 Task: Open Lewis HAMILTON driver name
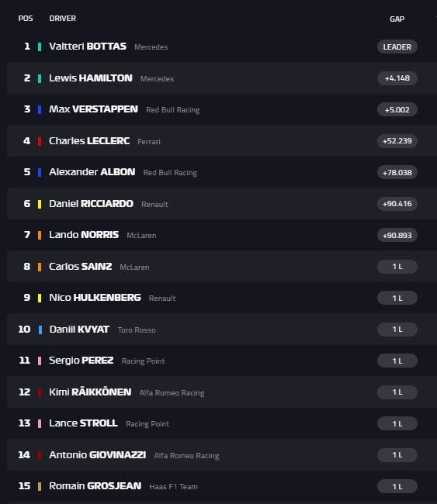90,78
